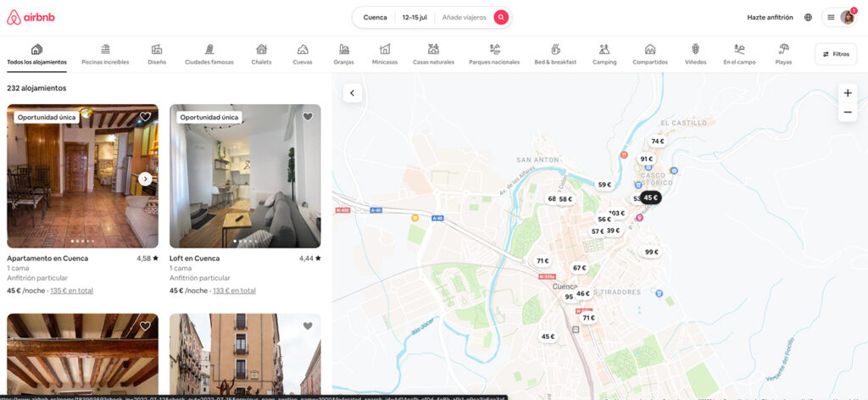Open the Loft en Cuenca title

(x=194, y=258)
